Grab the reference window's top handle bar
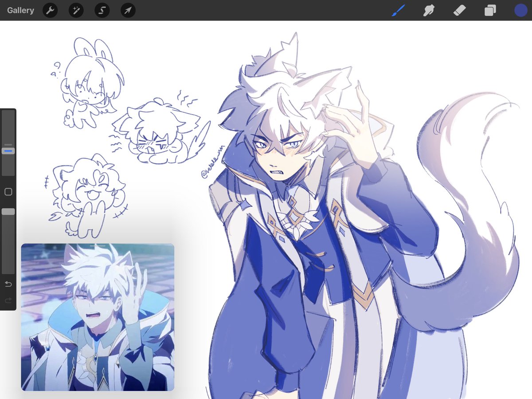The width and height of the screenshot is (532, 399). click(98, 245)
